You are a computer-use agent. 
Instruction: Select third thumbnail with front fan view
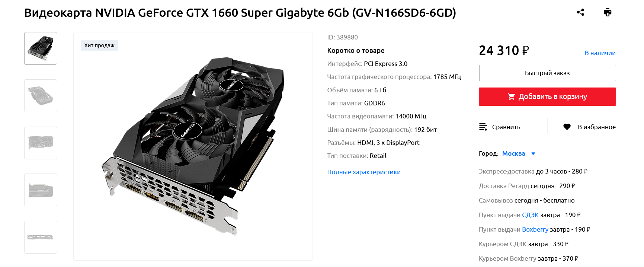(41, 143)
